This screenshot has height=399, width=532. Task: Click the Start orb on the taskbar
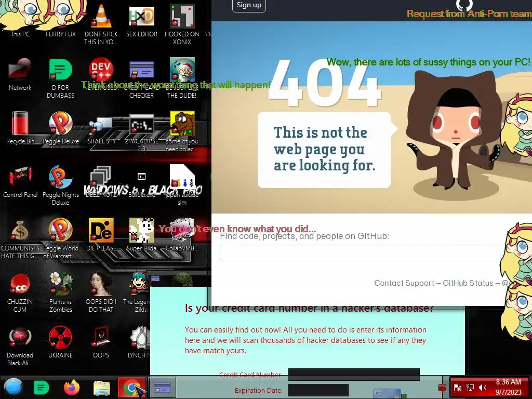click(13, 387)
